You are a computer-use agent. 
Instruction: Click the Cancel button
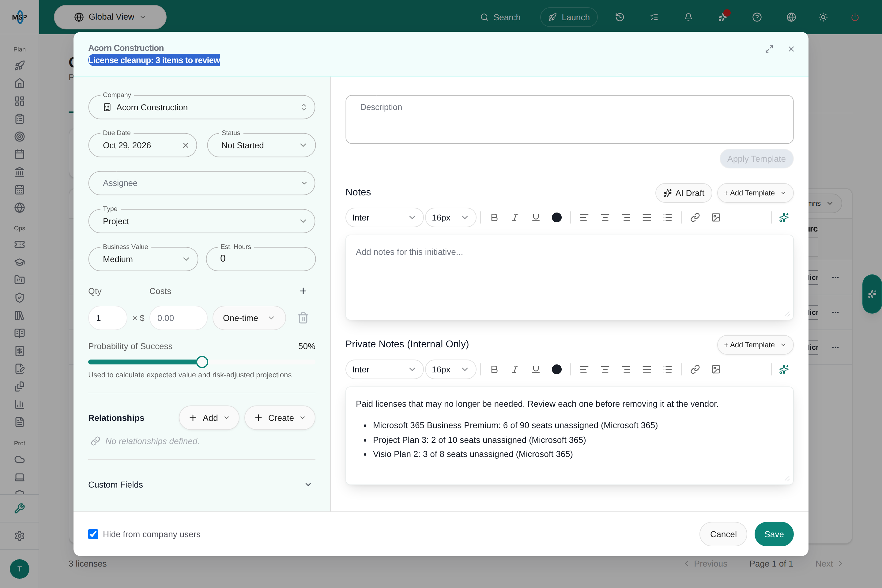[x=723, y=534]
